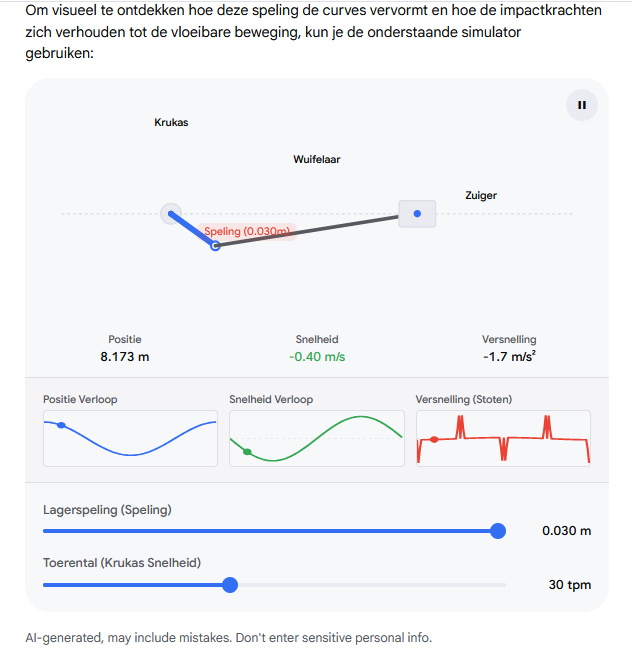Click the Toerental slider handle at 30 tpm

[230, 585]
